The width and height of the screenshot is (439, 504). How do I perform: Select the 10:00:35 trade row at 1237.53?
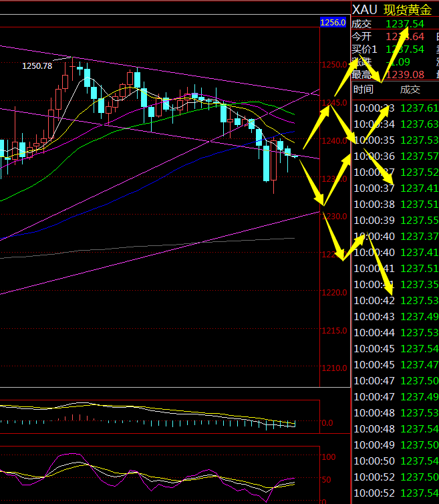(396, 140)
